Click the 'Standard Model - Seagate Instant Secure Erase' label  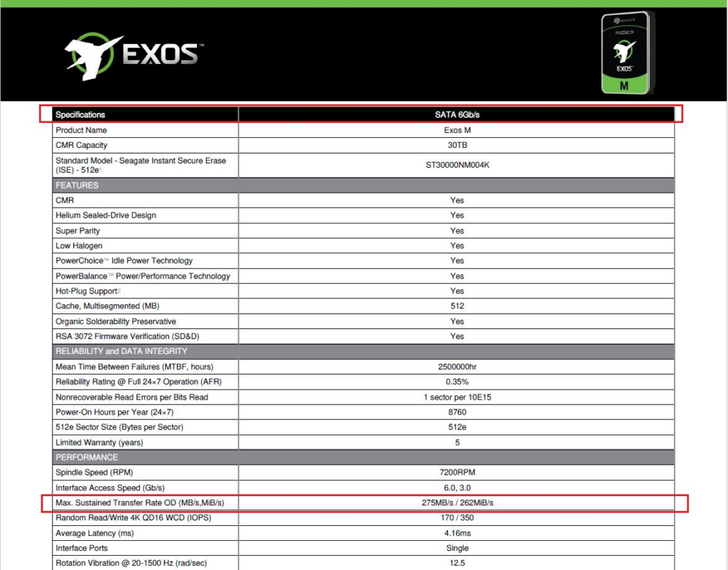(x=141, y=165)
